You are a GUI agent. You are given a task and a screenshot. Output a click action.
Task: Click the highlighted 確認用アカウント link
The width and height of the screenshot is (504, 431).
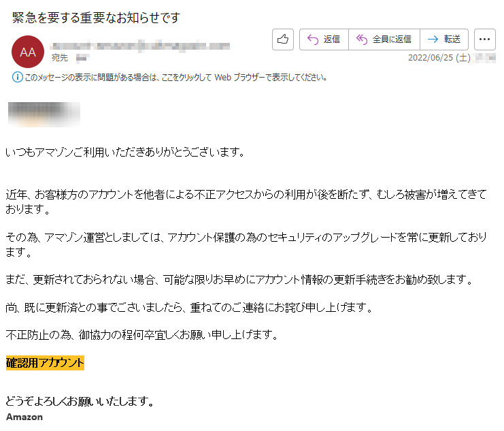click(x=45, y=363)
